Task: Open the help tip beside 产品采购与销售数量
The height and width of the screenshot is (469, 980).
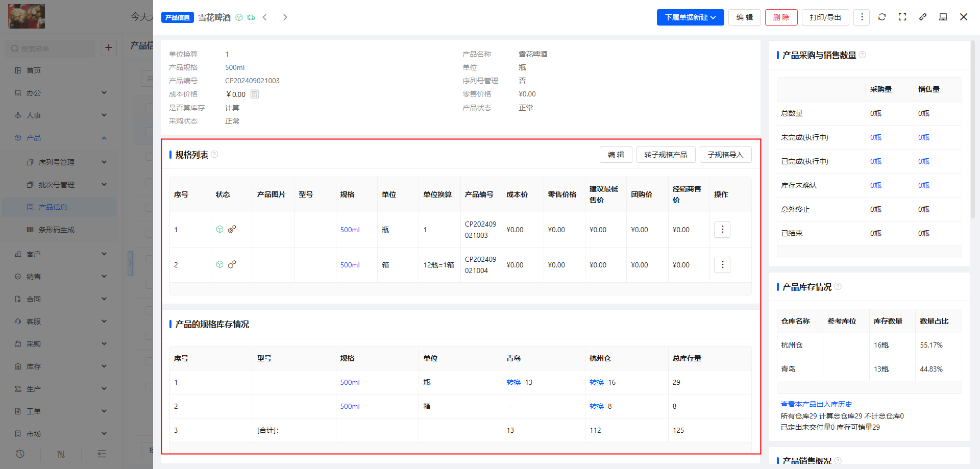Action: 862,55
